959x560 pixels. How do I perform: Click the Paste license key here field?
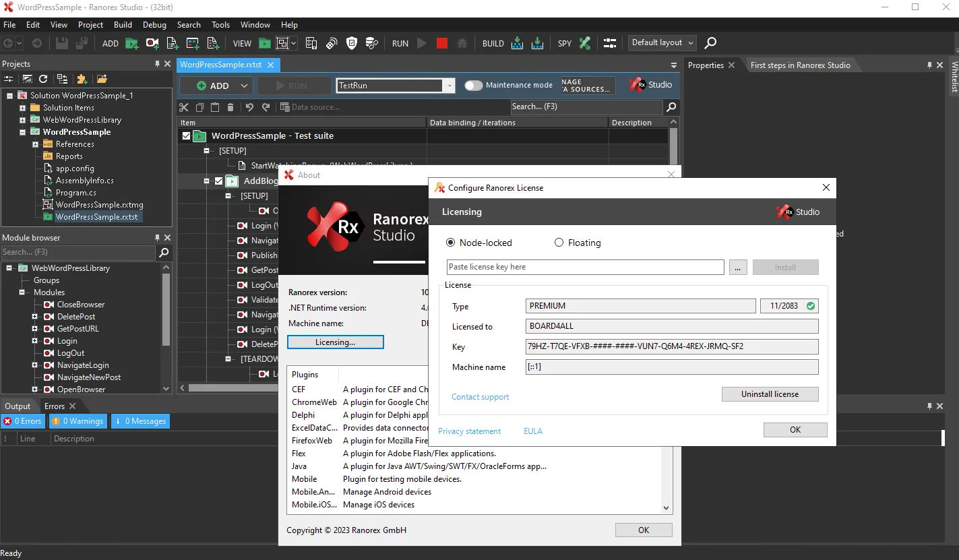coord(585,267)
